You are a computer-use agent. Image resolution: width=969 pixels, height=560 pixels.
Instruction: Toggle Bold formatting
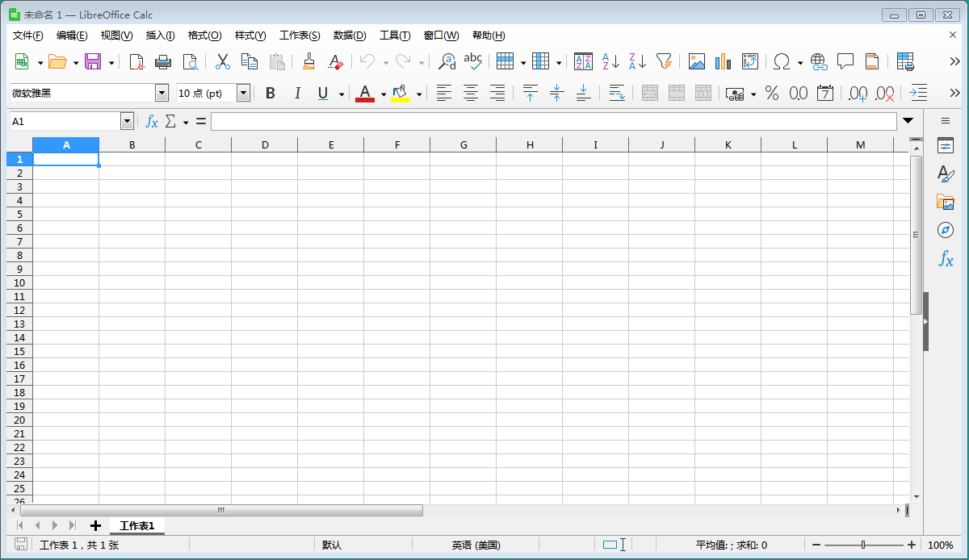[271, 94]
